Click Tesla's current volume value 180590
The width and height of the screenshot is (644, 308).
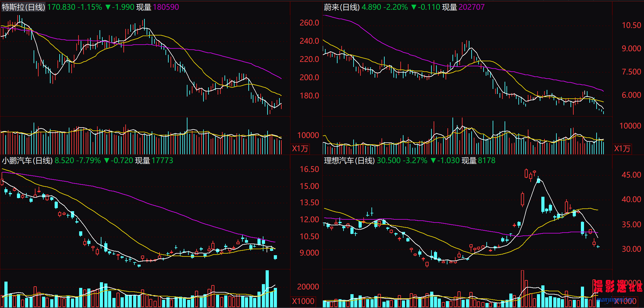(x=166, y=7)
